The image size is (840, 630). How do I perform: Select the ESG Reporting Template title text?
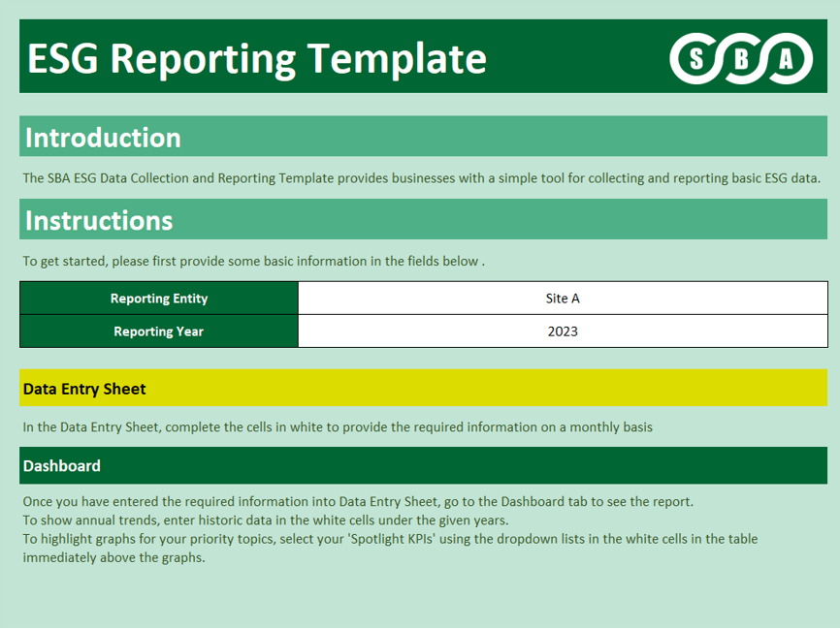point(256,58)
